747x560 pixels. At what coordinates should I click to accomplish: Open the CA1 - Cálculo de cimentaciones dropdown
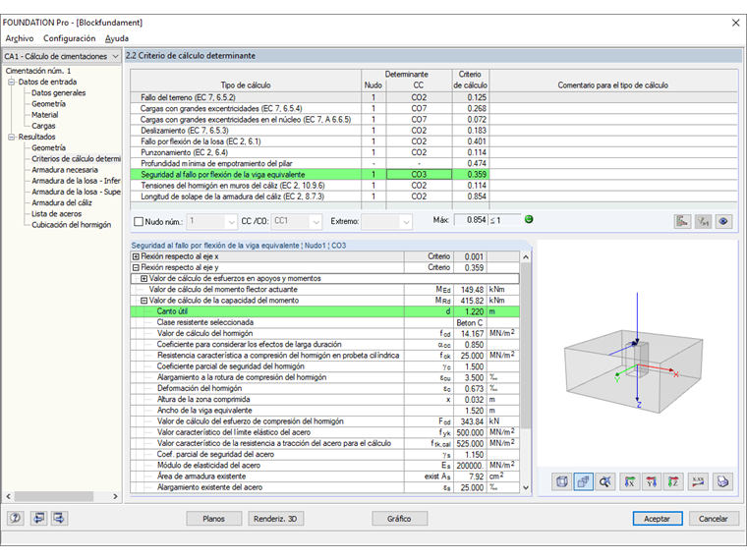click(x=62, y=56)
